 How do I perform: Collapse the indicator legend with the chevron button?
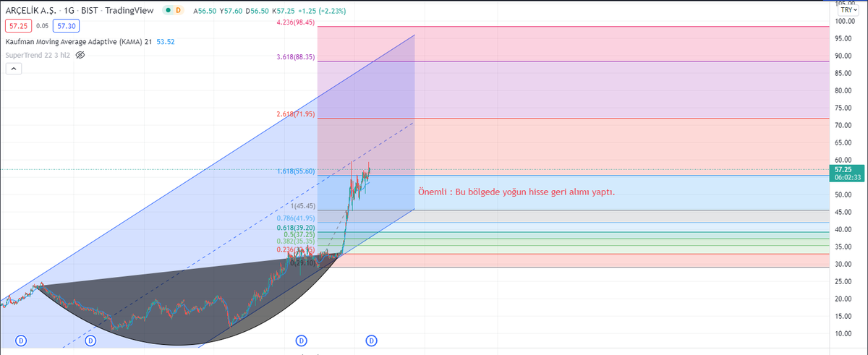(x=14, y=69)
